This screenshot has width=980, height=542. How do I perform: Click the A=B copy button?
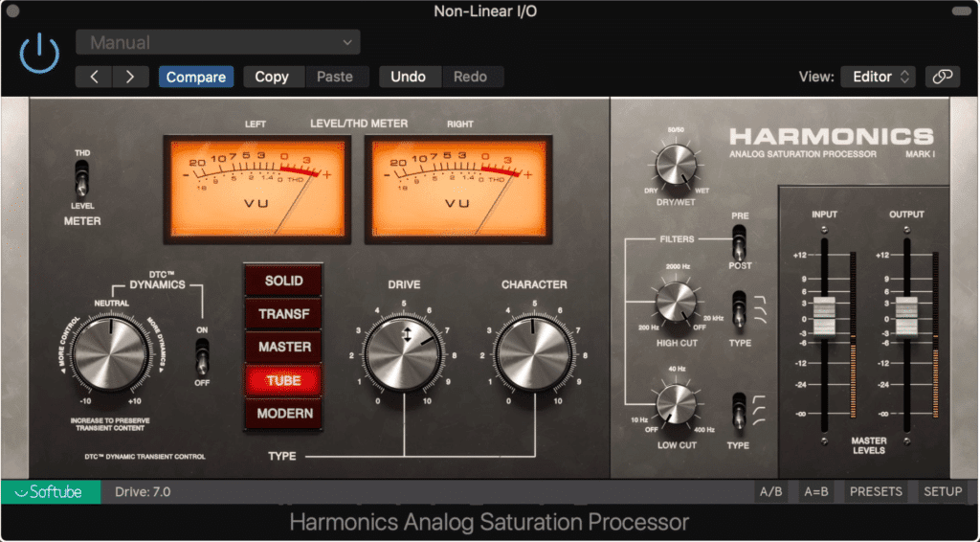(x=816, y=492)
